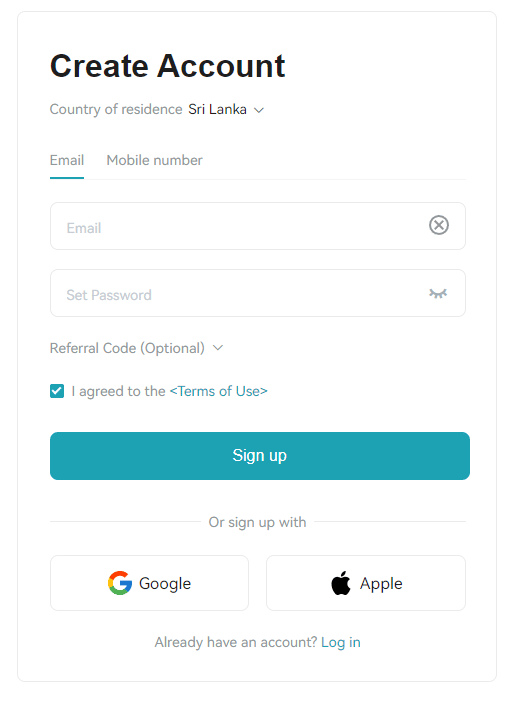
Task: Open the Terms of Use link
Action: click(218, 391)
